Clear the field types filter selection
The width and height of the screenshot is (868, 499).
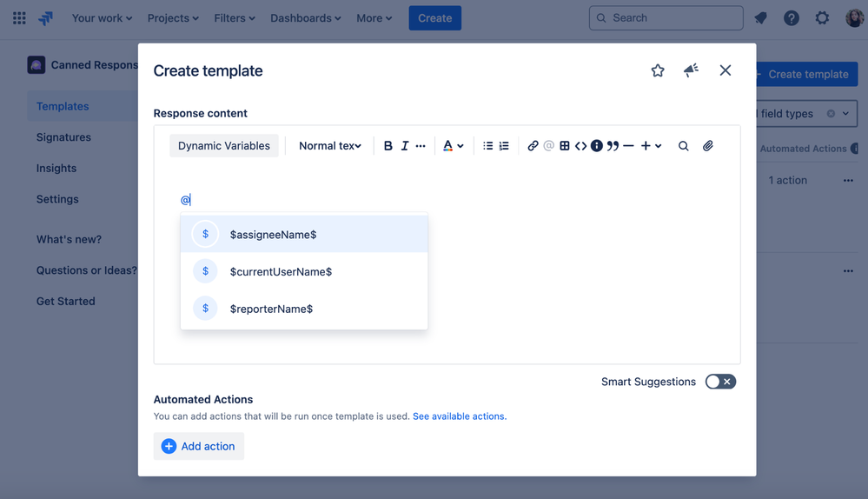click(831, 114)
